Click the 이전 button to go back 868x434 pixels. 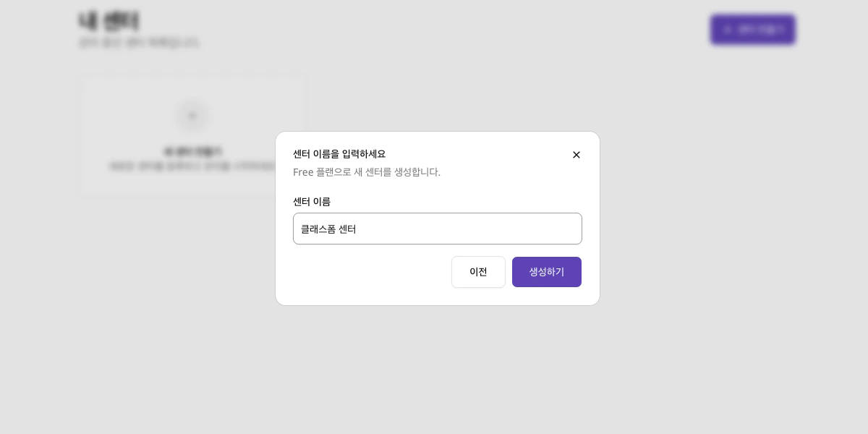[x=478, y=272]
